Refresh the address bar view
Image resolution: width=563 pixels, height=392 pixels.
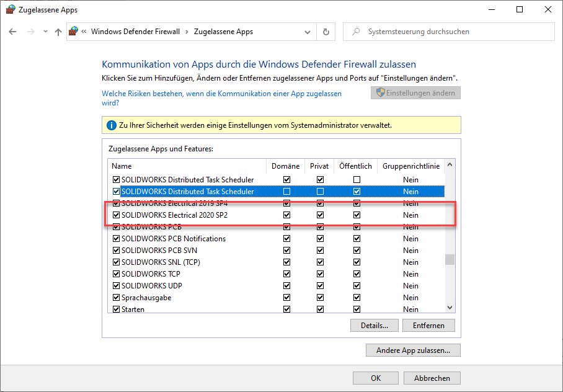pyautogui.click(x=326, y=32)
